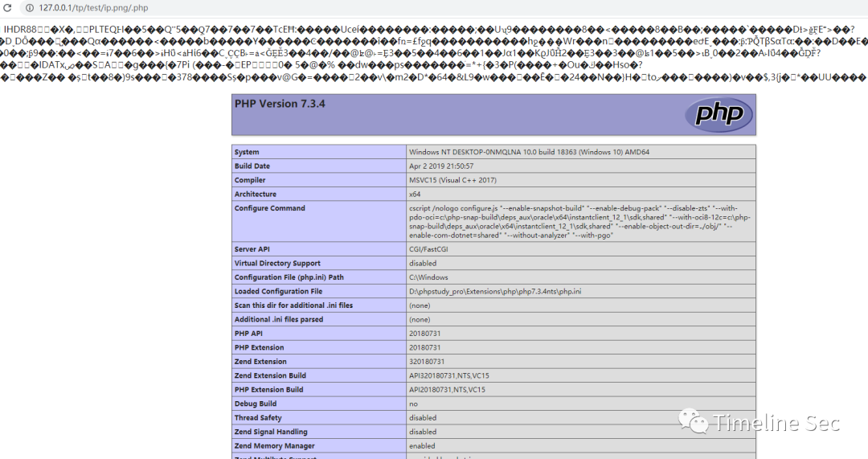Select the "Virtual Directory Support" label
Viewport: 868px width, 459px height.
[277, 263]
